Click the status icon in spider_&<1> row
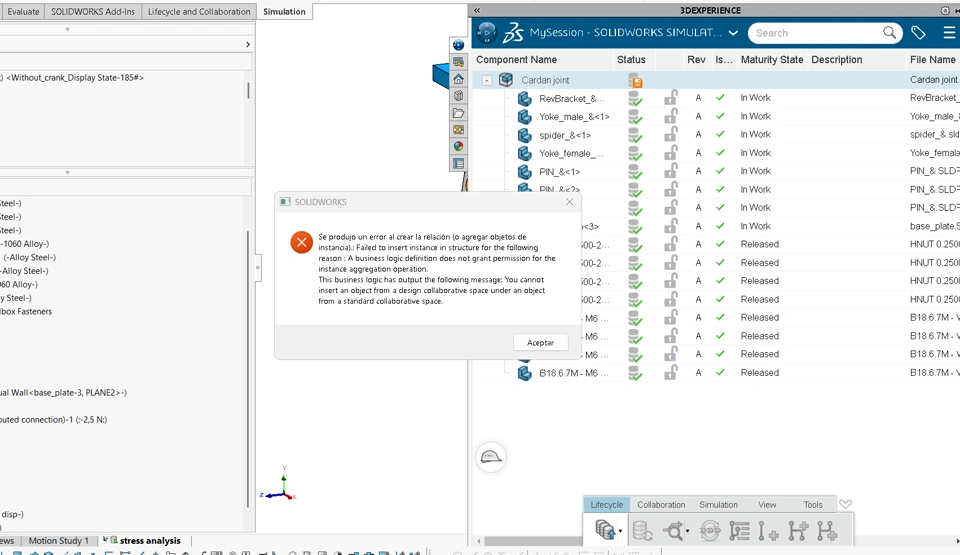Viewport: 960px width, 555px height. (x=636, y=135)
